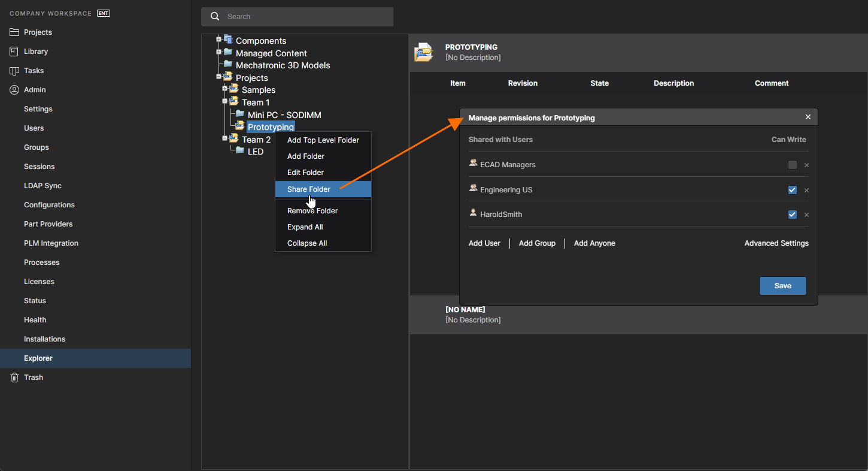Open Advanced Settings link
868x471 pixels.
[x=776, y=243]
